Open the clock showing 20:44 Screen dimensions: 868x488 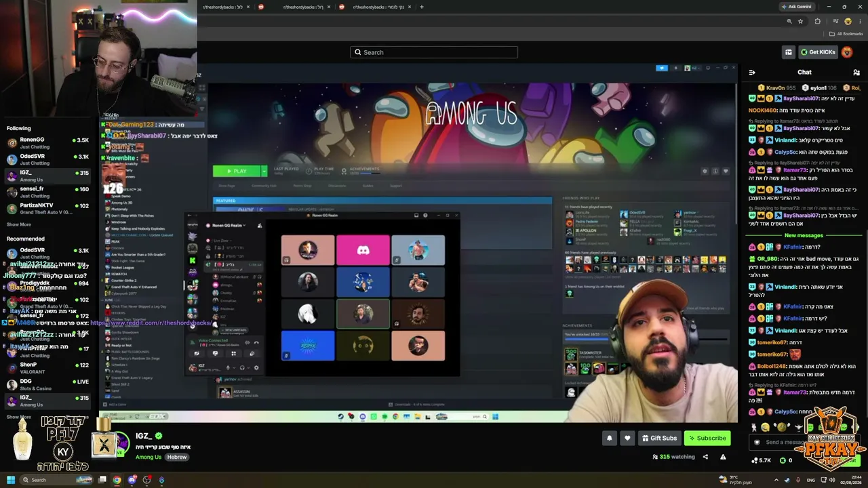[850, 480]
